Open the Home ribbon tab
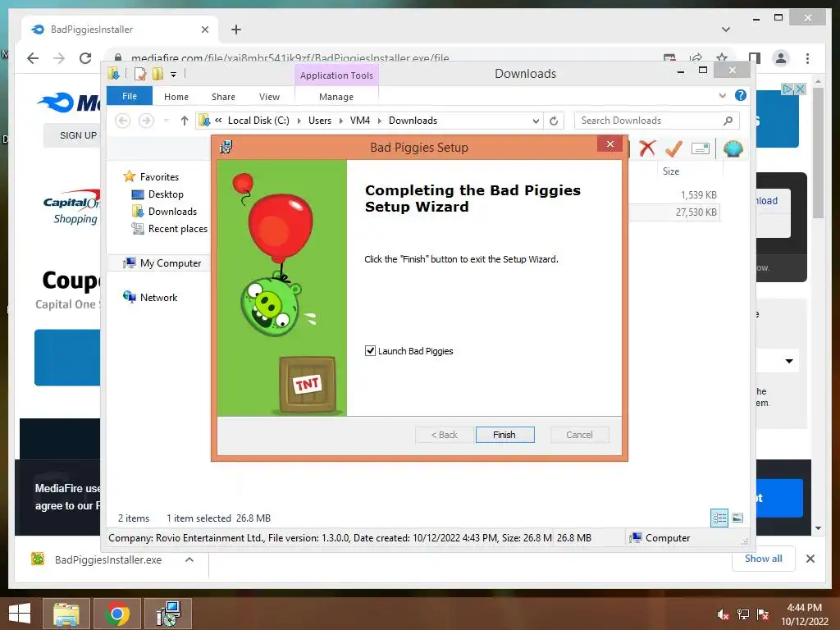The width and height of the screenshot is (840, 630). pos(176,97)
